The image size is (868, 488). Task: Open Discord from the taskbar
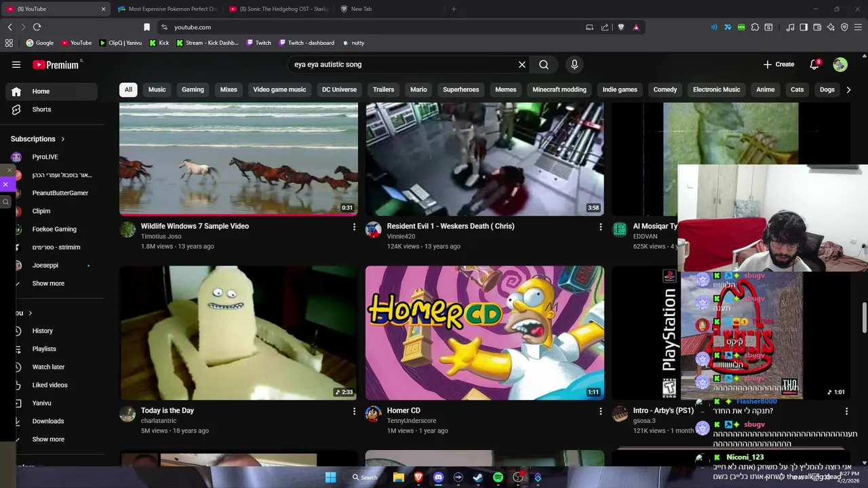[x=438, y=478]
